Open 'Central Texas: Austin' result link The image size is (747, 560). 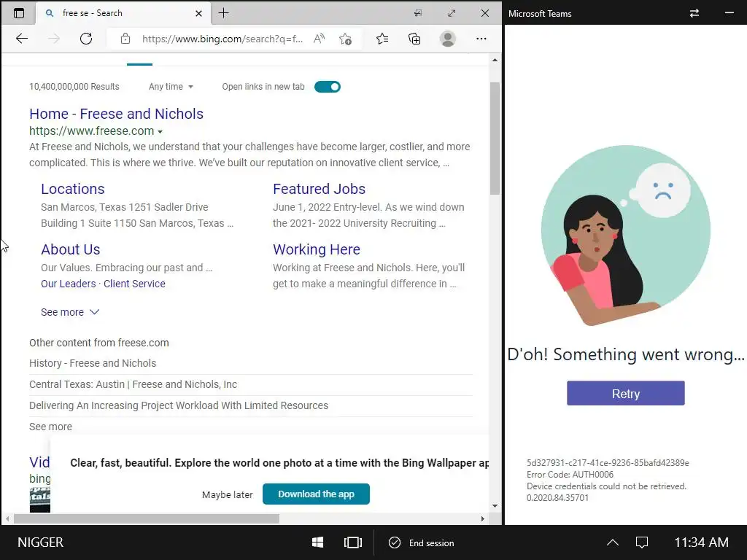[x=133, y=384]
